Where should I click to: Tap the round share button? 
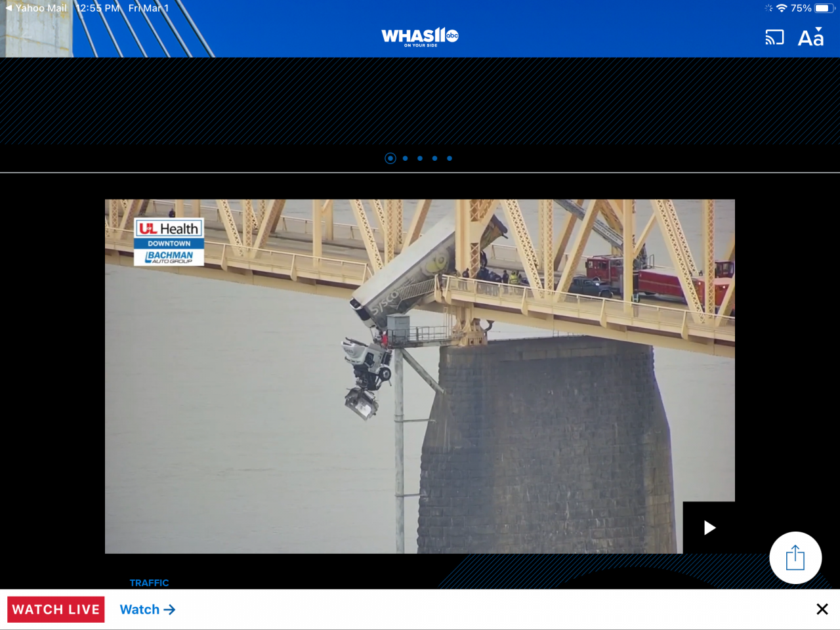click(x=795, y=558)
